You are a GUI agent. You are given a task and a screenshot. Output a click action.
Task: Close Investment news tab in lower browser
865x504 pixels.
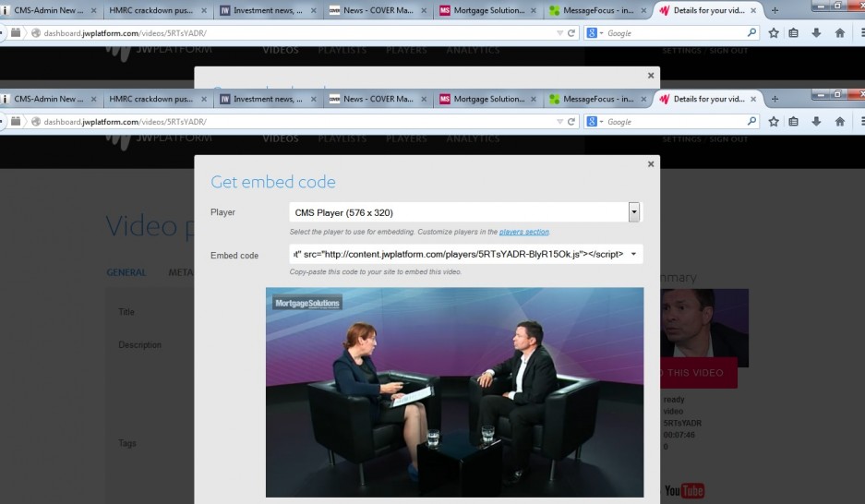tap(313, 100)
